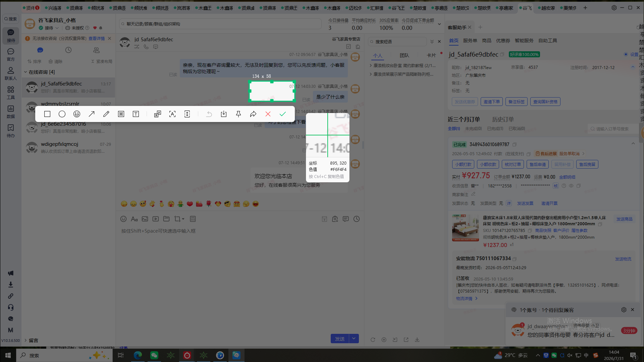
Task: Open font settings with the Aa icon
Action: click(x=134, y=219)
